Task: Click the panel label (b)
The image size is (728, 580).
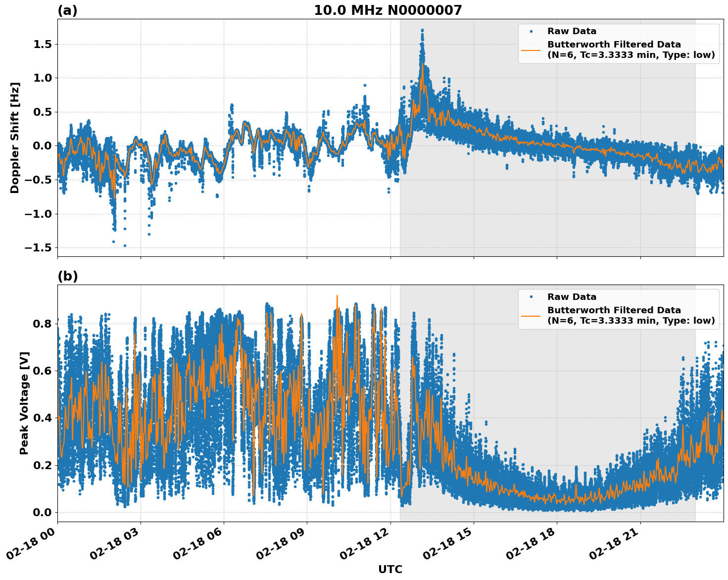Action: pos(67,276)
